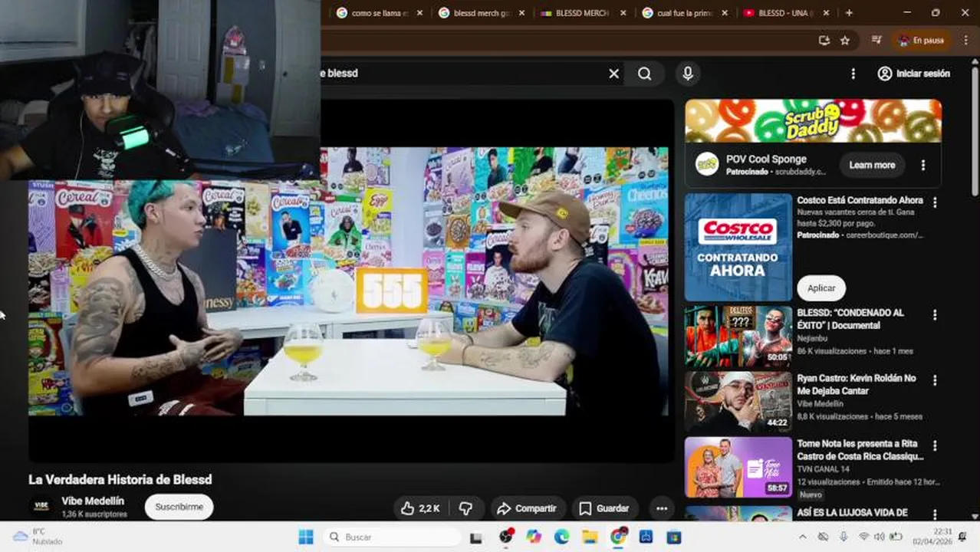Click Learn more on Scrub Daddy ad
Screen dimensions: 980x552
[872, 165]
